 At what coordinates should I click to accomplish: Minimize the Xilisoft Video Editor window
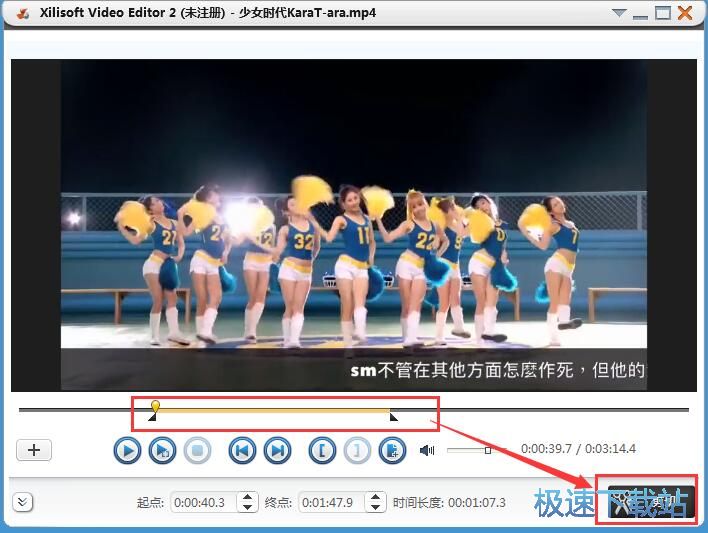(640, 16)
